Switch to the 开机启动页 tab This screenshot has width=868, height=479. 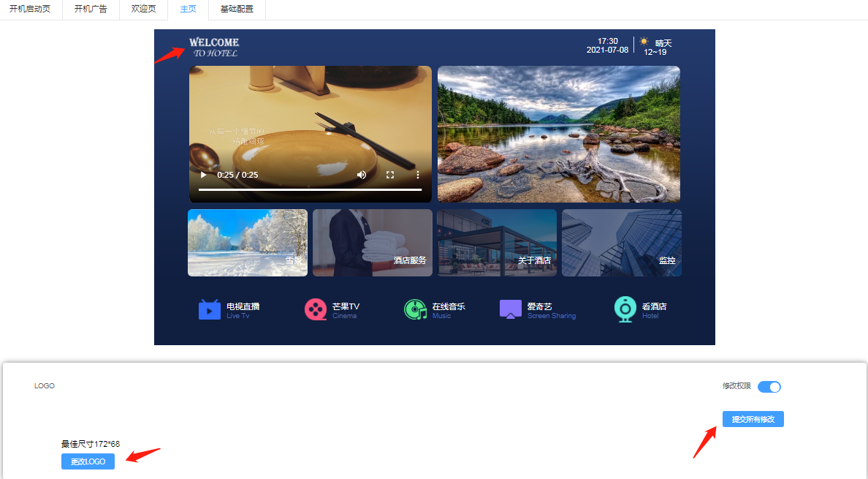30,10
